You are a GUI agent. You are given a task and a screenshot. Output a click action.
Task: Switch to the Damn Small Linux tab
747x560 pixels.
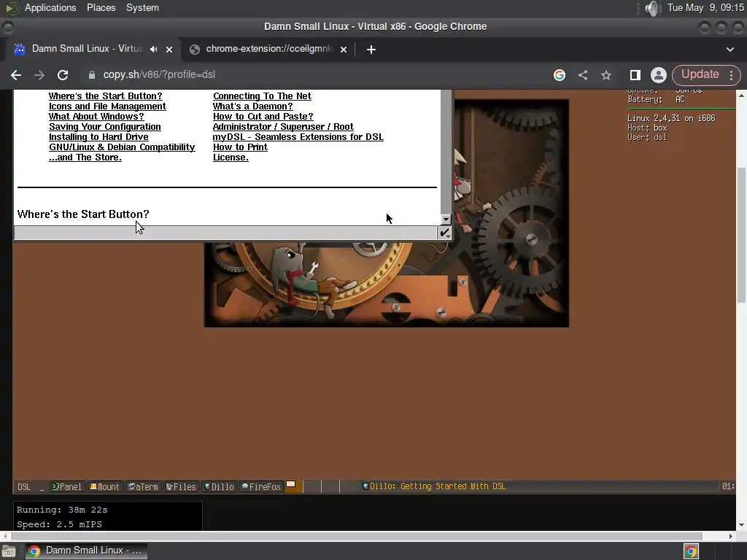point(88,49)
